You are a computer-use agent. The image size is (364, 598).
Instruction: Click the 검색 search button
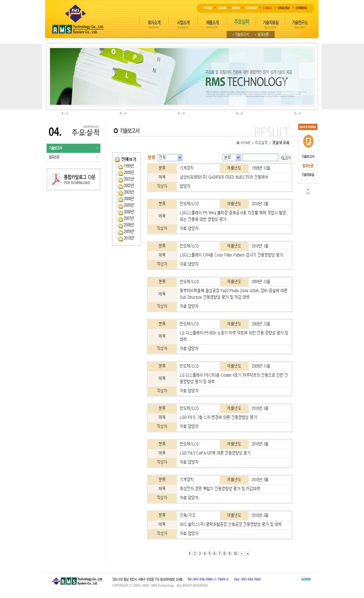tap(286, 158)
